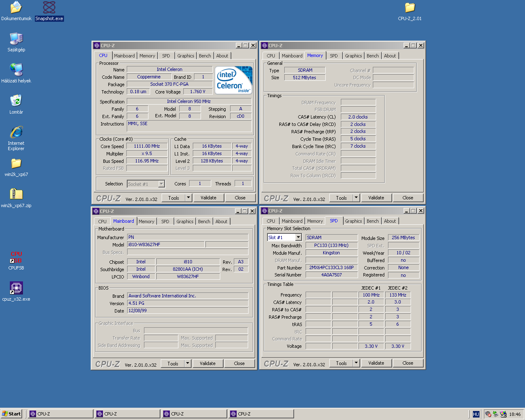The width and height of the screenshot is (525, 420).
Task: Click the Code Name Coppermine value
Action: click(x=149, y=77)
